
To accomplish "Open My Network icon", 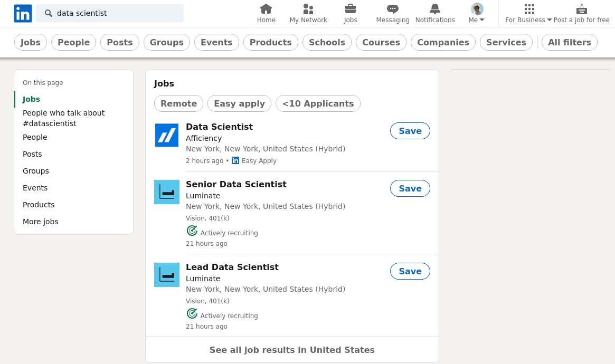I will (308, 8).
